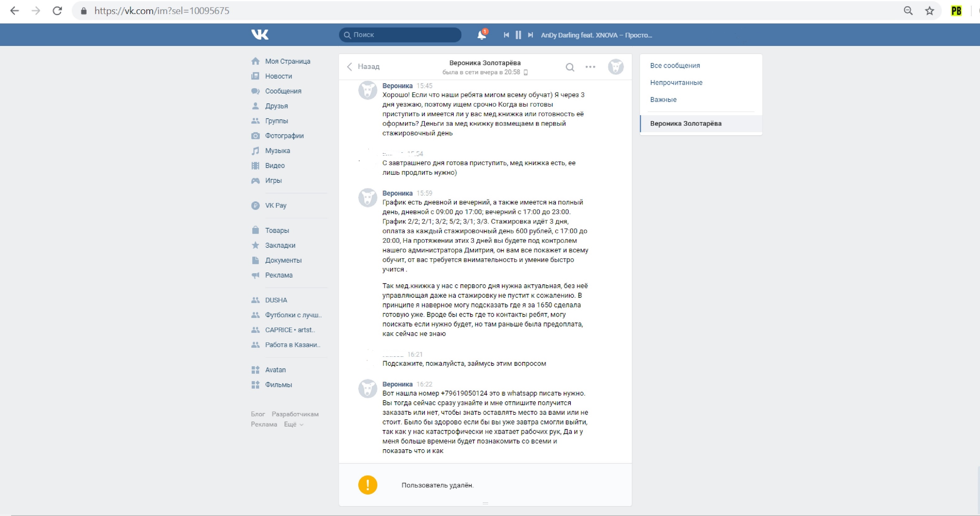Select Важные filter

pyautogui.click(x=663, y=100)
